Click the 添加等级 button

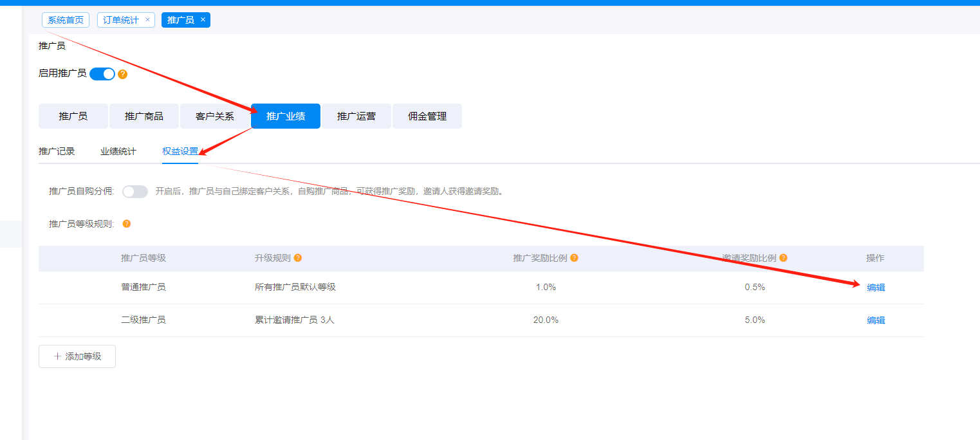(x=77, y=356)
